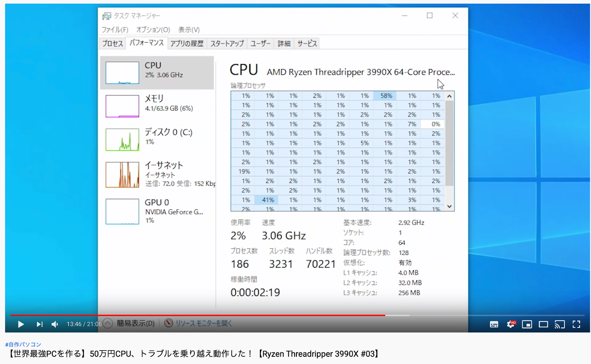Click the 2.92 GHz base speed value
The height and width of the screenshot is (364, 591).
[411, 222]
